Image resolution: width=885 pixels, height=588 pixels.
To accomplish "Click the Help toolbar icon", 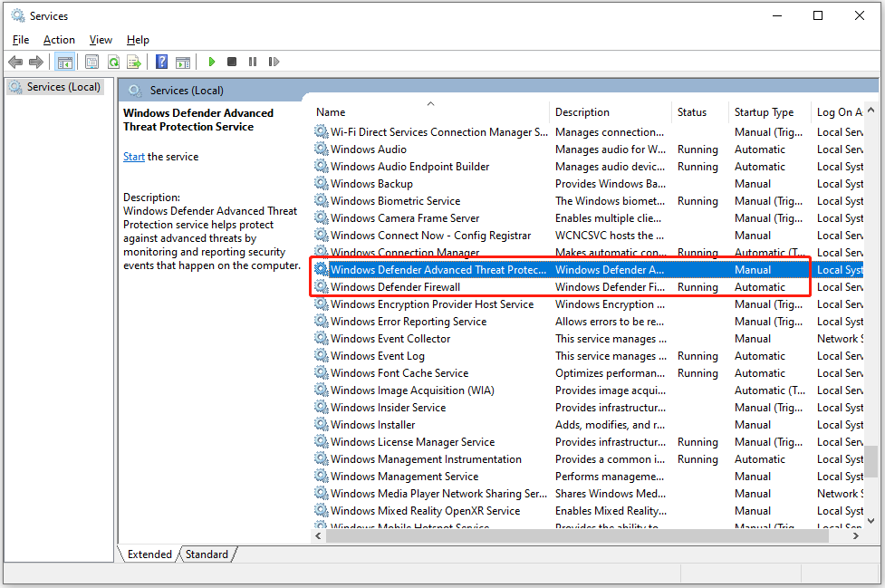I will [161, 61].
